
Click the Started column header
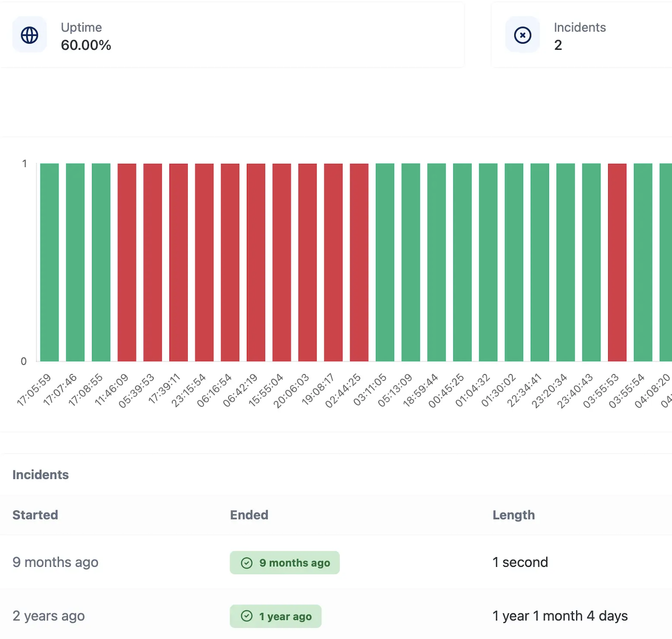(35, 515)
